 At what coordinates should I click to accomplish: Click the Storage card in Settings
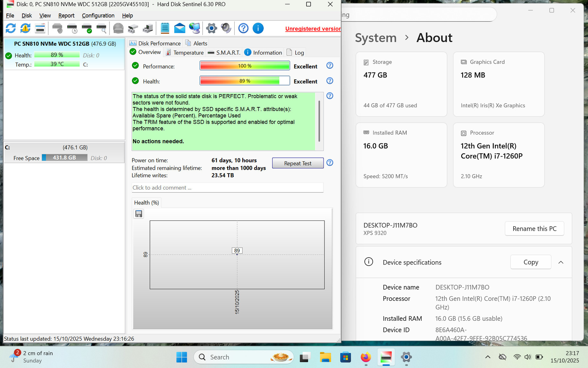tap(401, 84)
